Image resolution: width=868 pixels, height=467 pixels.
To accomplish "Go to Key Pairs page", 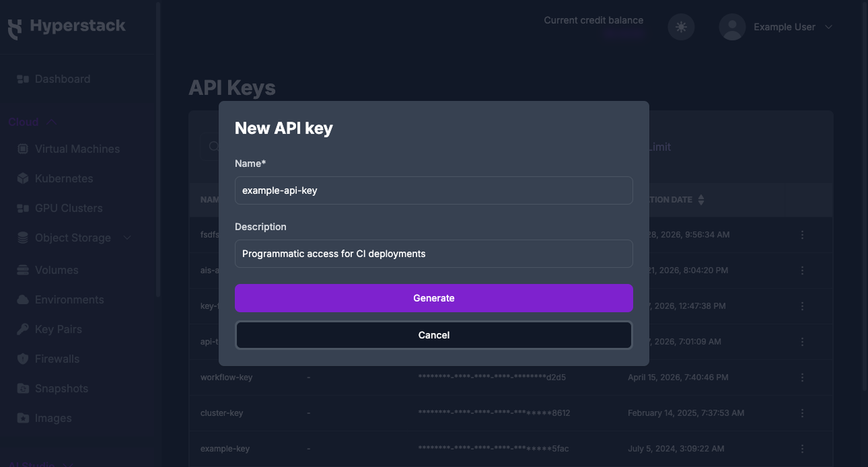I will coord(58,329).
